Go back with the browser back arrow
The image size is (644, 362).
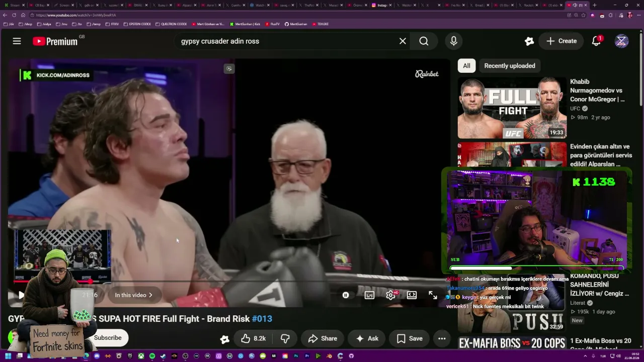tap(5, 15)
